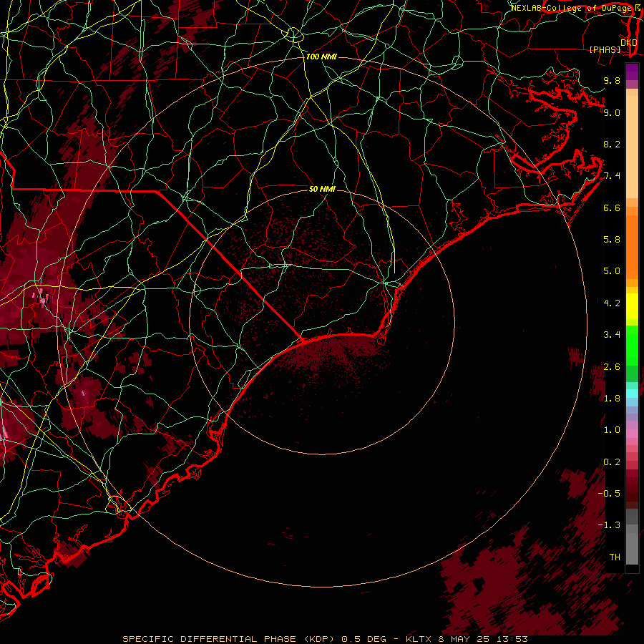This screenshot has height=644, width=644.
Task: Click the -1.3 scale label
Action: click(609, 525)
